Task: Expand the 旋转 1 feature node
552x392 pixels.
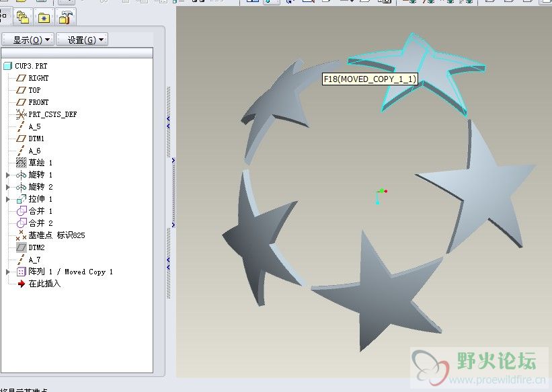Action: 8,175
